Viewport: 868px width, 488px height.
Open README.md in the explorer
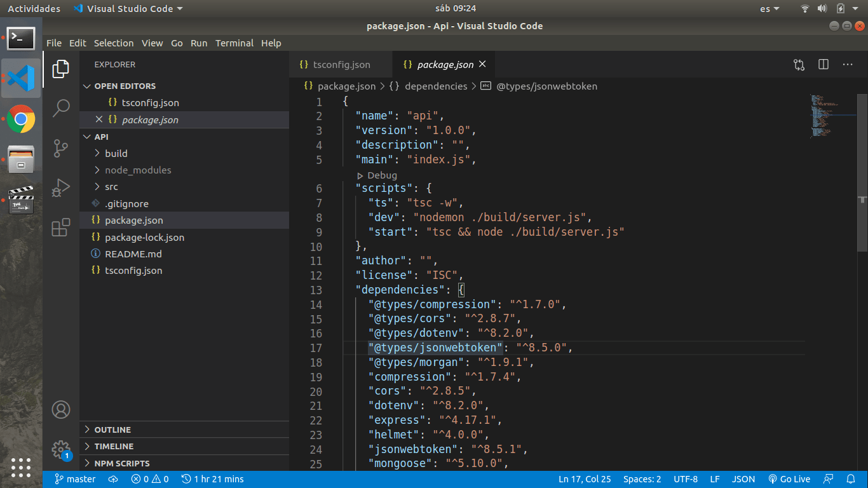click(x=133, y=254)
